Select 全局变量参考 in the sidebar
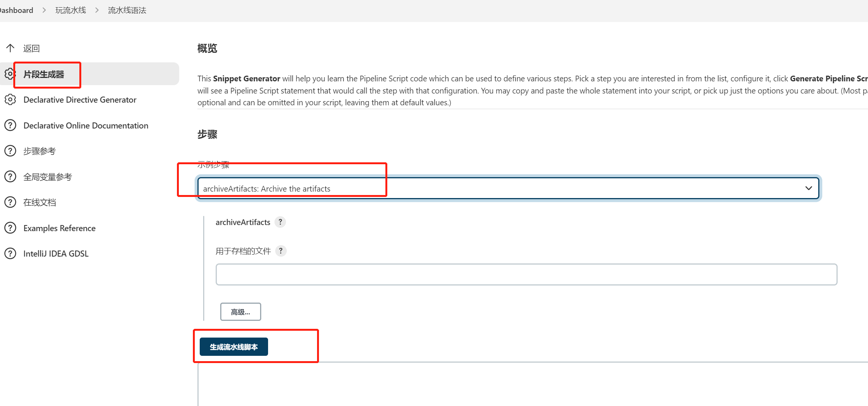This screenshot has width=868, height=406. coord(47,177)
